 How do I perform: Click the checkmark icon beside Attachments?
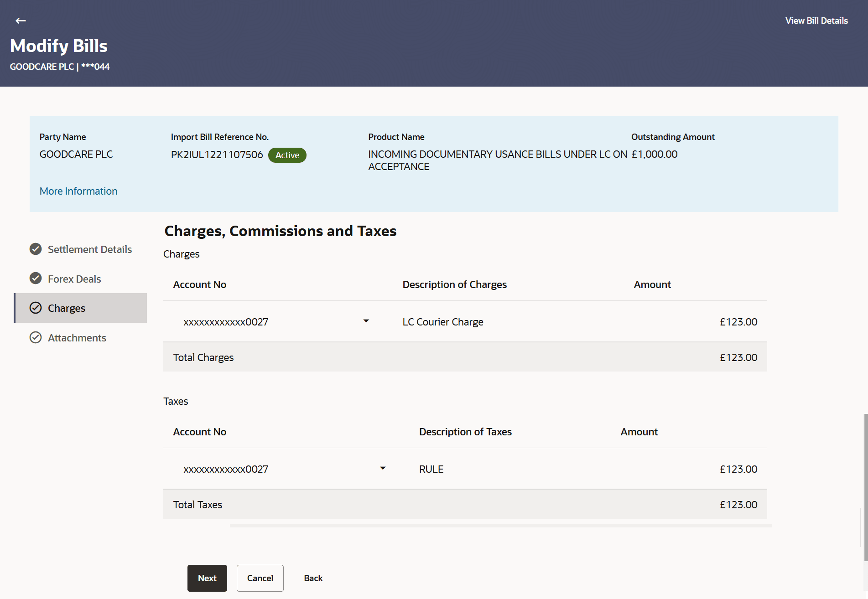point(36,337)
